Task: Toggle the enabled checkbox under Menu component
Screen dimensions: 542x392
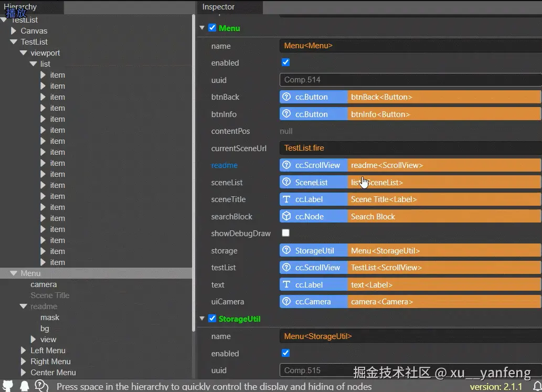Action: [285, 62]
